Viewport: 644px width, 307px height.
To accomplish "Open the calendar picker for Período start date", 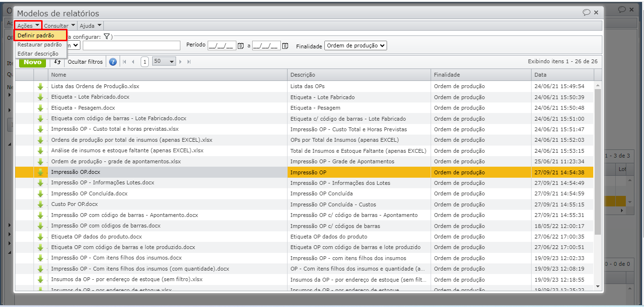I will [241, 46].
